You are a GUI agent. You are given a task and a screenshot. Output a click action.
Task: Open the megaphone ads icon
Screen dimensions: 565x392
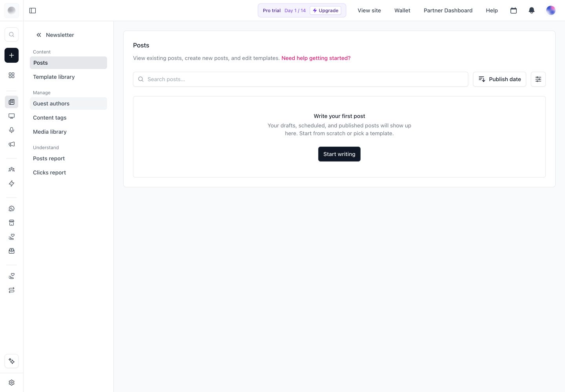11,144
